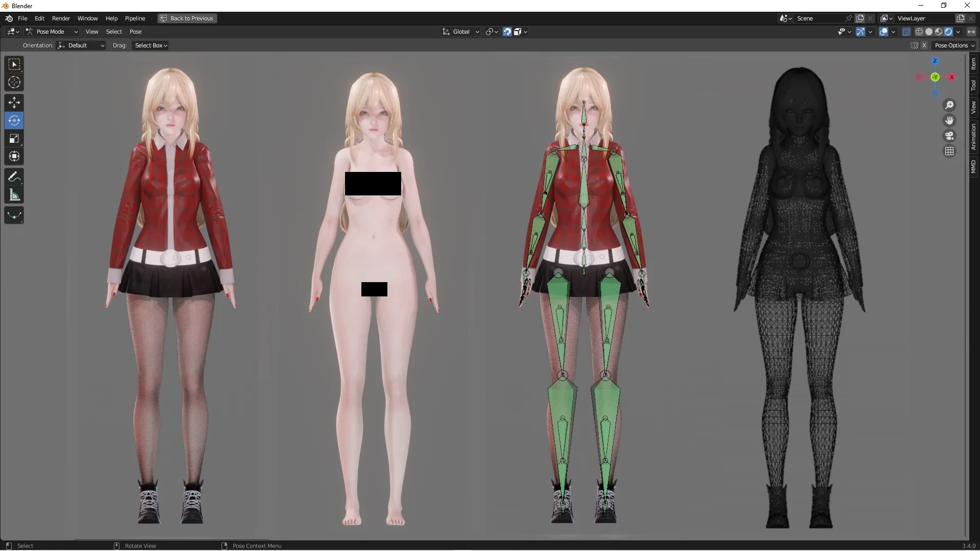Viewport: 980px width, 551px height.
Task: Select the 3D Cursor tool
Action: 14,82
